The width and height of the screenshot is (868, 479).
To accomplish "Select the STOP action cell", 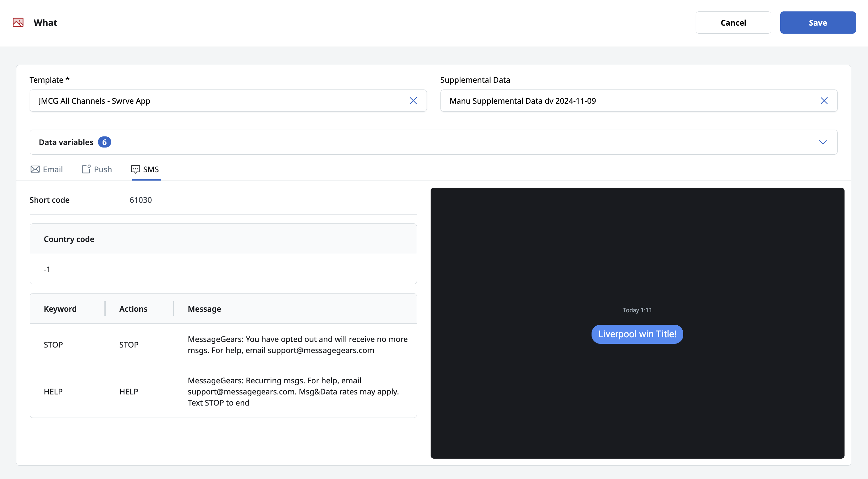I will point(129,345).
